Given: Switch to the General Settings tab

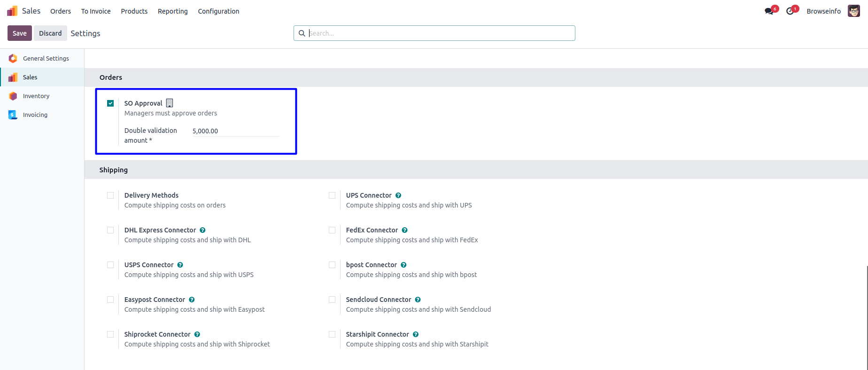Looking at the screenshot, I should (46, 58).
